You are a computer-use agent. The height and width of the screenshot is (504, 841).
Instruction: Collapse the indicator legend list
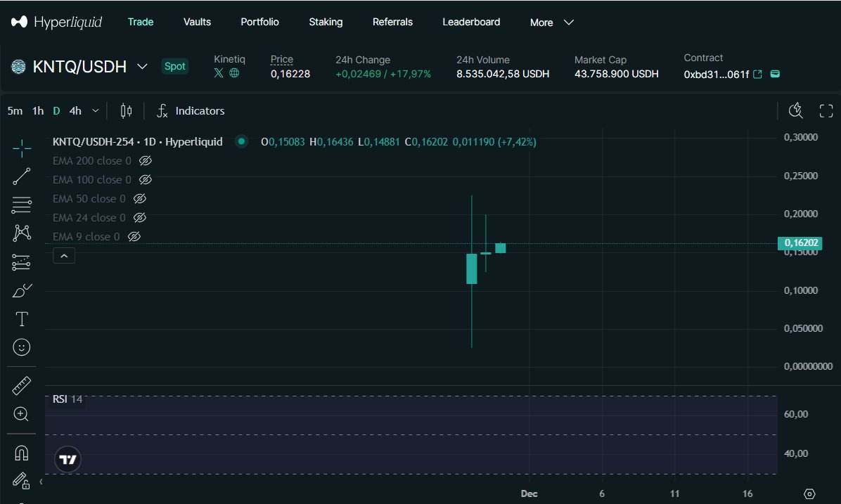(x=64, y=256)
